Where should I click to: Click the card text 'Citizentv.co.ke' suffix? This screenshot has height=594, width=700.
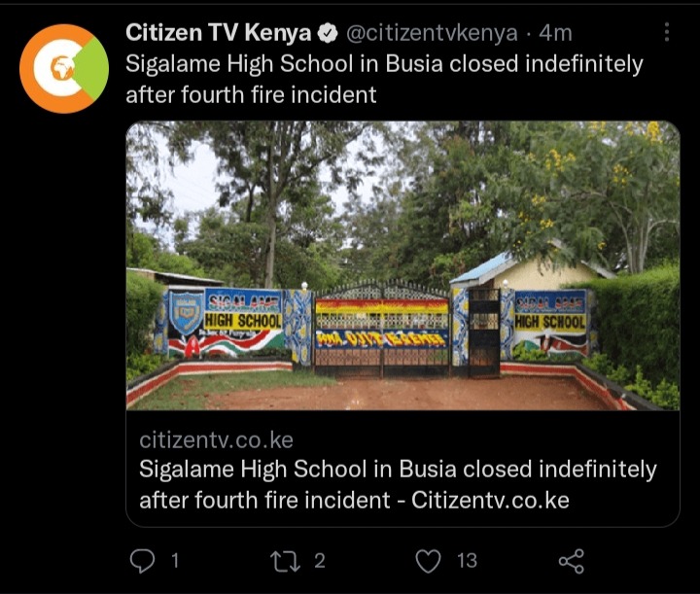click(490, 500)
